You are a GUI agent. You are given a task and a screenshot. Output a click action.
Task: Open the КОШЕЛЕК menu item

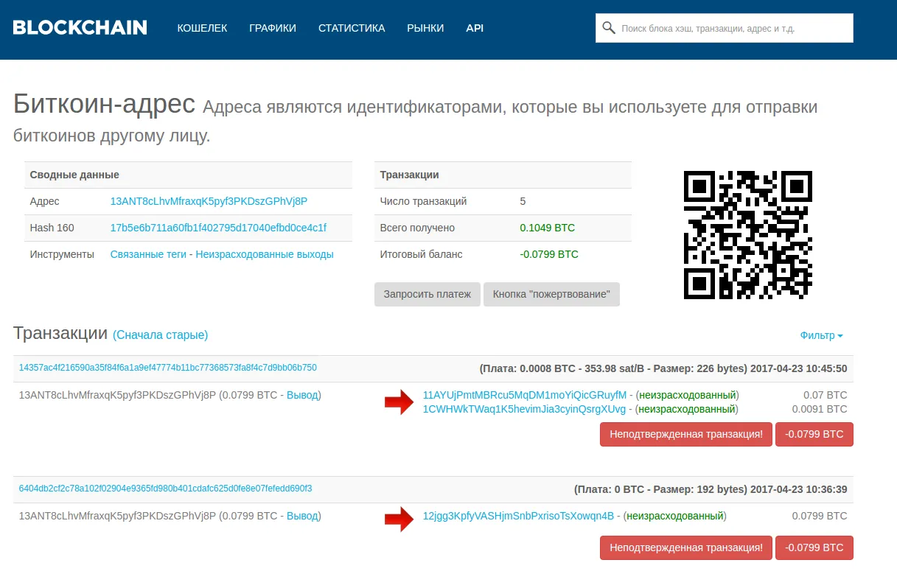click(x=202, y=28)
